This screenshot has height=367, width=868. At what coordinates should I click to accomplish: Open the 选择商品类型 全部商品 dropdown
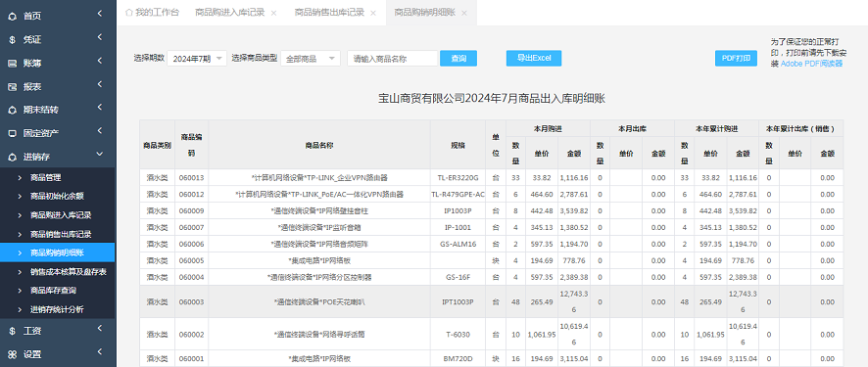point(311,59)
